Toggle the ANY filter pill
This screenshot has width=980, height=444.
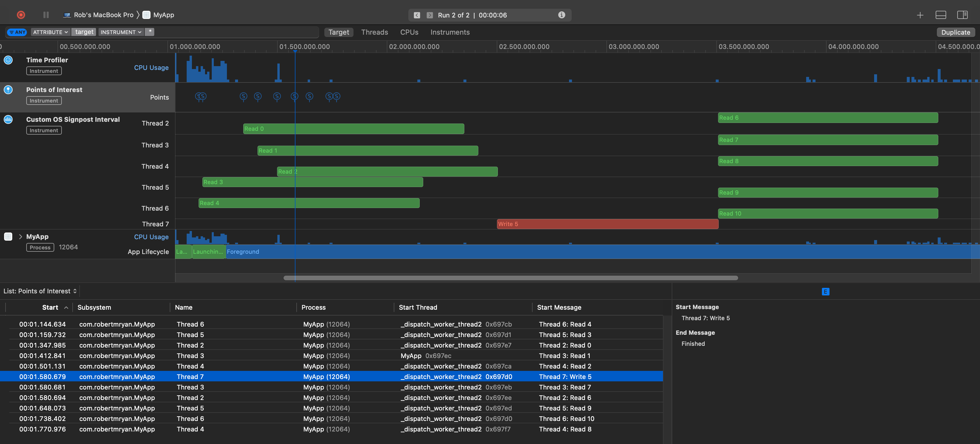pos(17,32)
